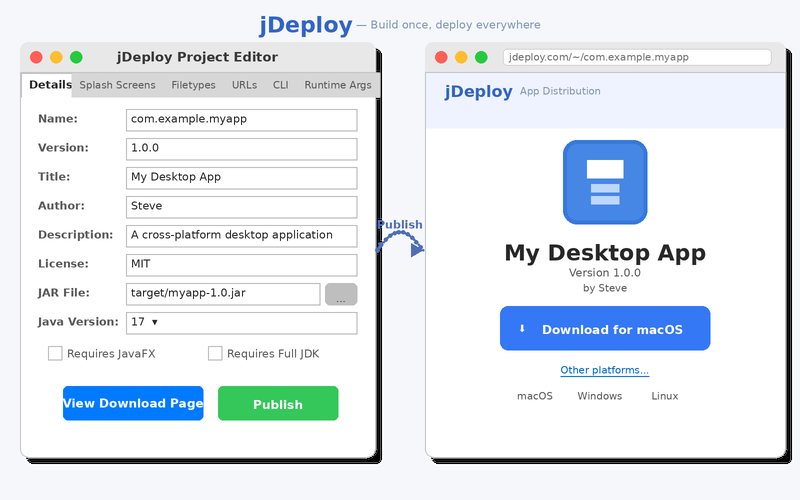Click the jDeploy logo in the browser page header

pyautogui.click(x=478, y=91)
